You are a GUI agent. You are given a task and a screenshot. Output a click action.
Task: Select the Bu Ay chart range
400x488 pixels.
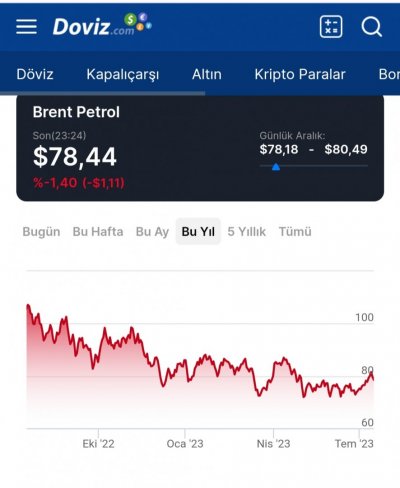click(x=152, y=232)
